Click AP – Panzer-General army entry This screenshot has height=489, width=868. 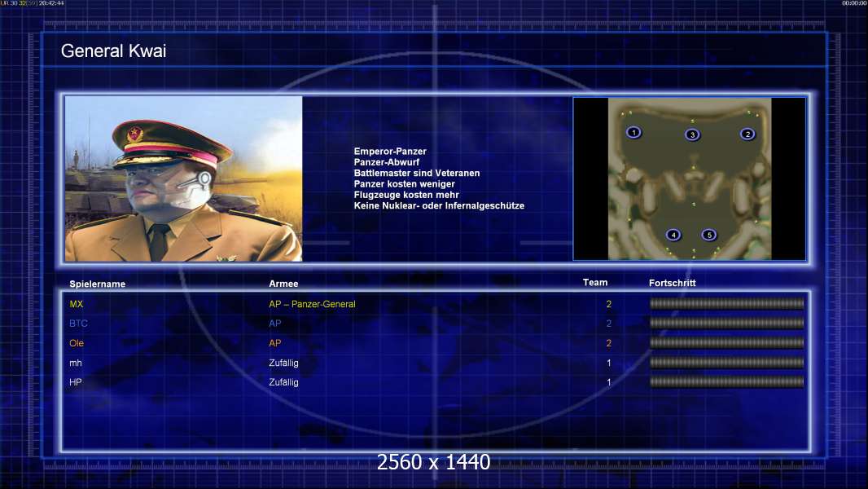coord(312,304)
